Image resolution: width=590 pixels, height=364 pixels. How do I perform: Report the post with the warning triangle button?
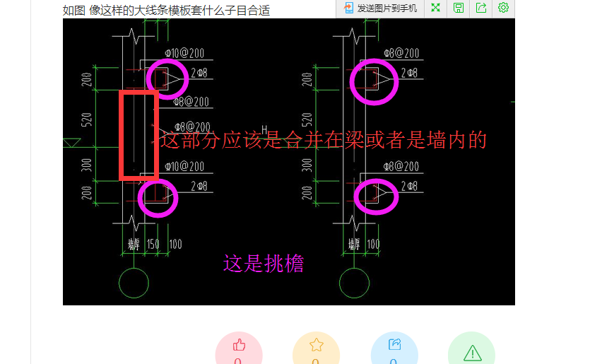471,349
